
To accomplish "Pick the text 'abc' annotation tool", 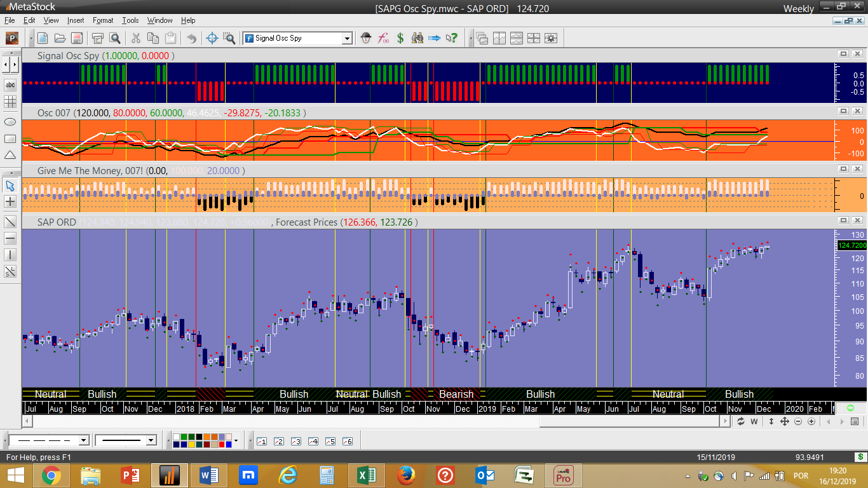I will (10, 85).
